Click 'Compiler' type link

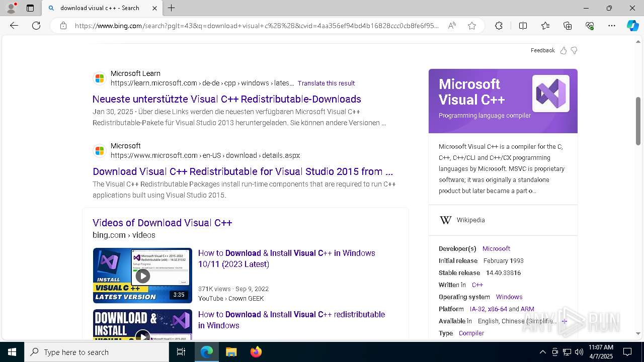(471, 333)
